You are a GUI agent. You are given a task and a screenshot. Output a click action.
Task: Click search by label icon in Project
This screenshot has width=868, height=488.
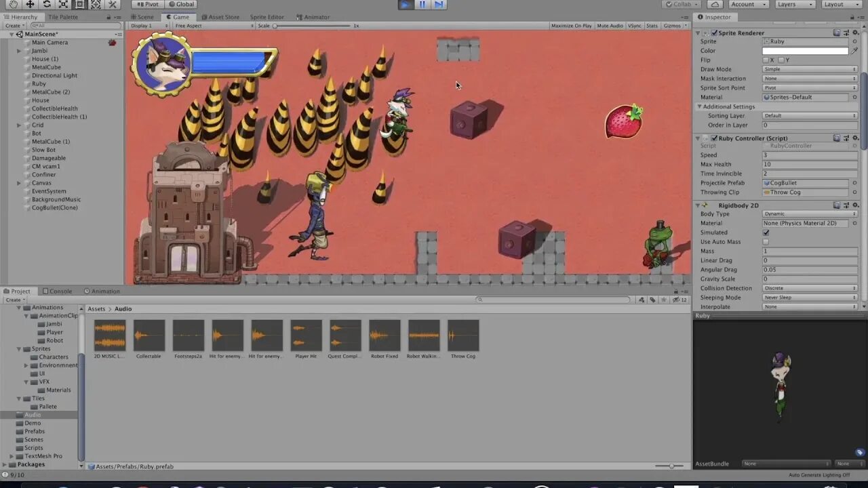[x=652, y=300]
